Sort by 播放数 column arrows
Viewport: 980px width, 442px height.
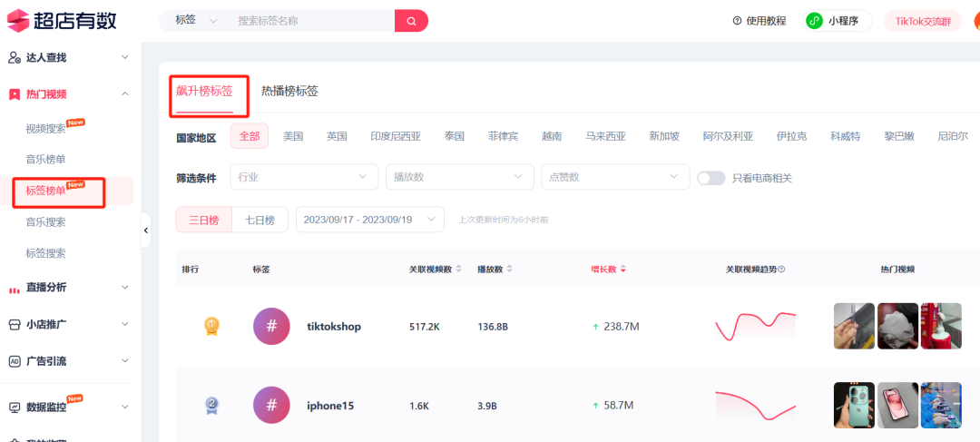pyautogui.click(x=509, y=269)
